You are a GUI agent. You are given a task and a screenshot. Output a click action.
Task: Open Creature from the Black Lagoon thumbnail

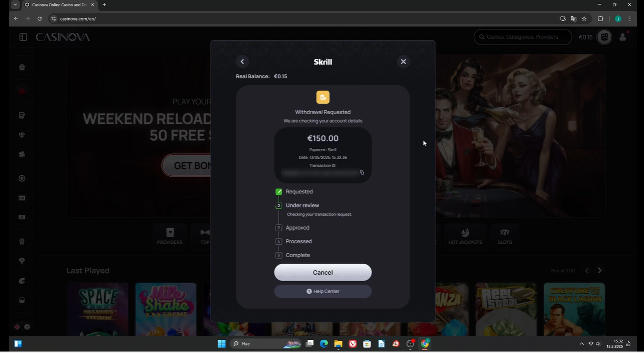click(574, 309)
